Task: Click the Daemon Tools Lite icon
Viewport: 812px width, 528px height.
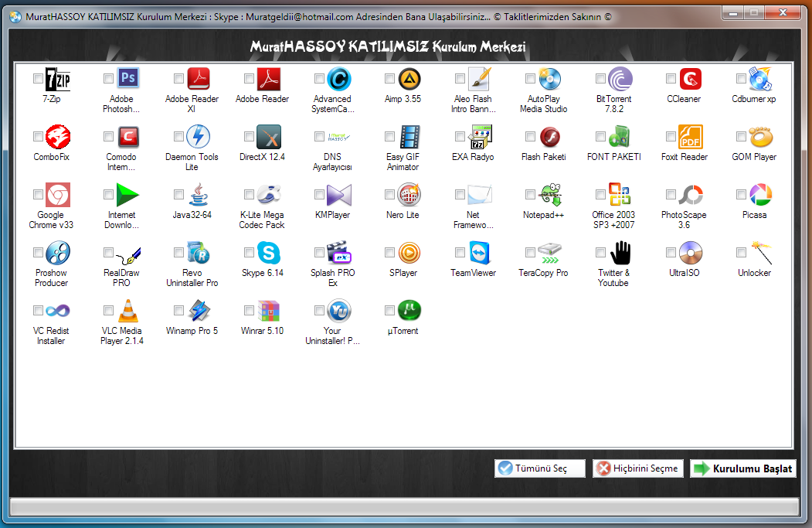Action: pyautogui.click(x=199, y=137)
